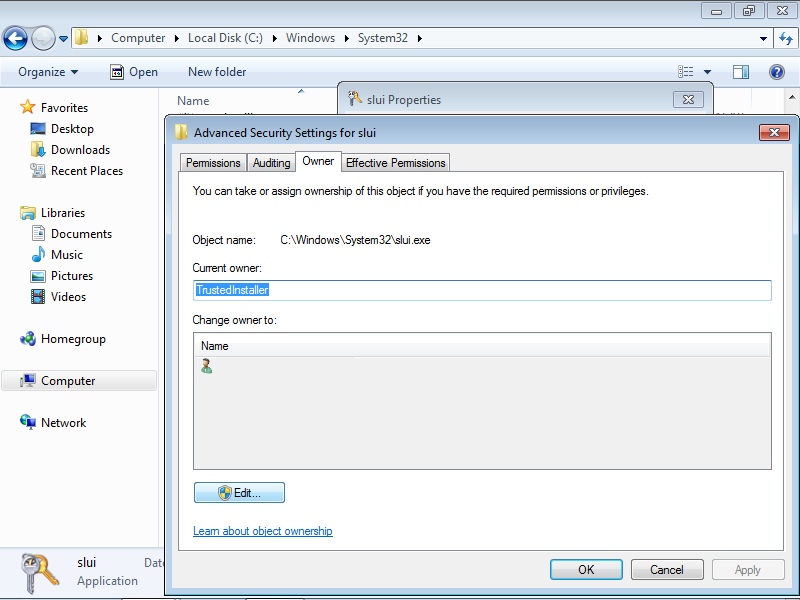Click the Refresh icon beside address bar
The height and width of the screenshot is (600, 800).
786,38
